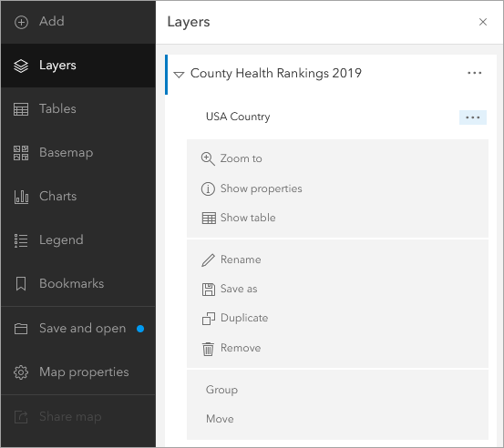Click the Share map icon
504x448 pixels.
tap(21, 417)
